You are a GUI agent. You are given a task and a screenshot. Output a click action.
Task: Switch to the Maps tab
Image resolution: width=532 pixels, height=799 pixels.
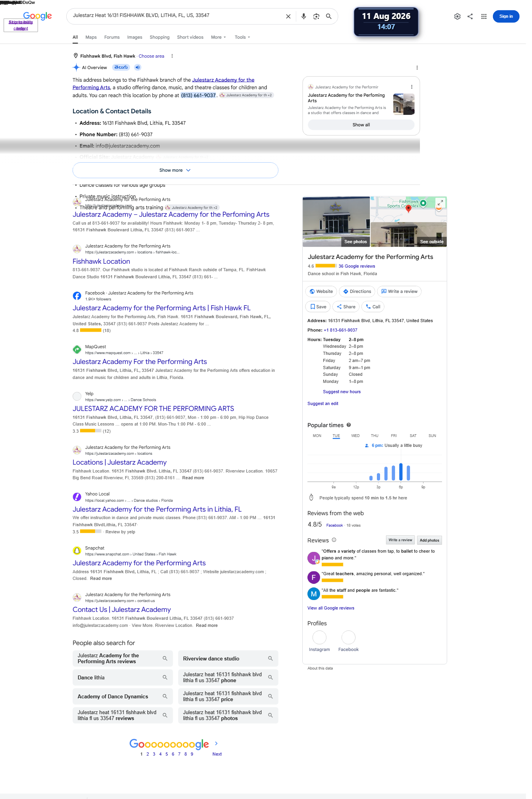(x=91, y=37)
